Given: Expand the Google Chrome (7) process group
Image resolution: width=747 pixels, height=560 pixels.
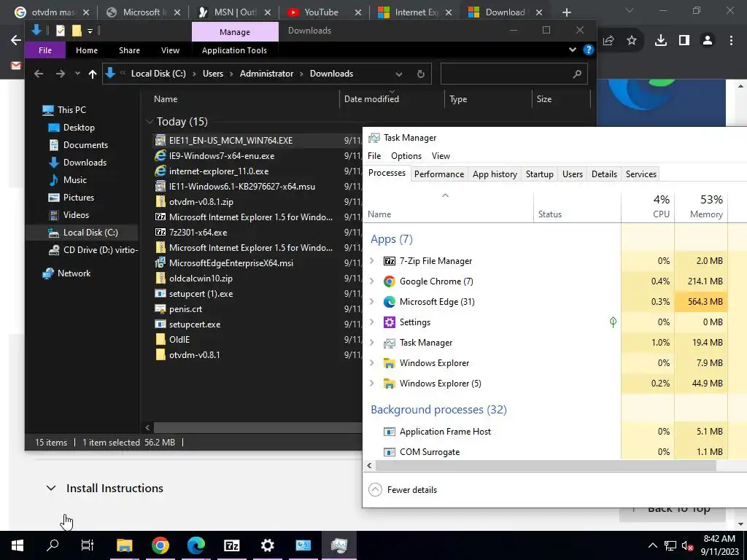Looking at the screenshot, I should (x=372, y=281).
